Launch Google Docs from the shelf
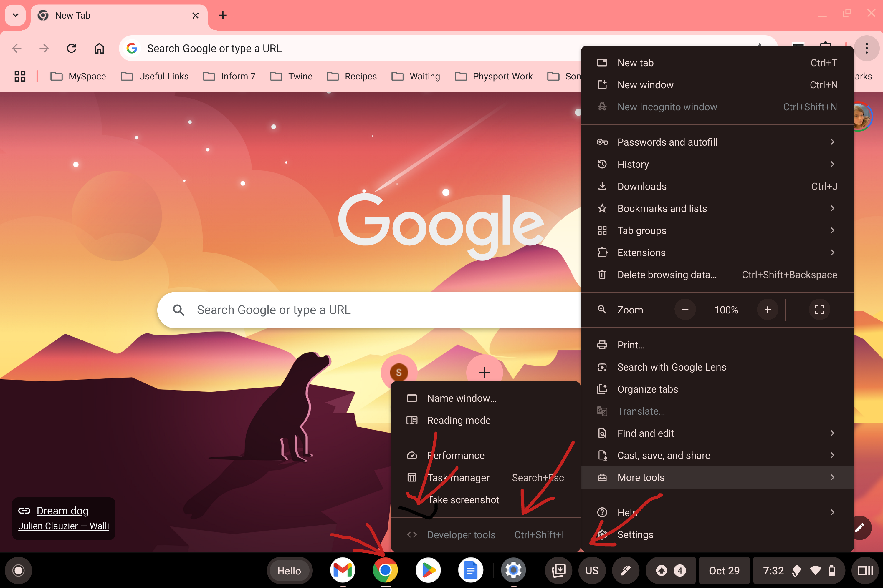 pyautogui.click(x=471, y=570)
